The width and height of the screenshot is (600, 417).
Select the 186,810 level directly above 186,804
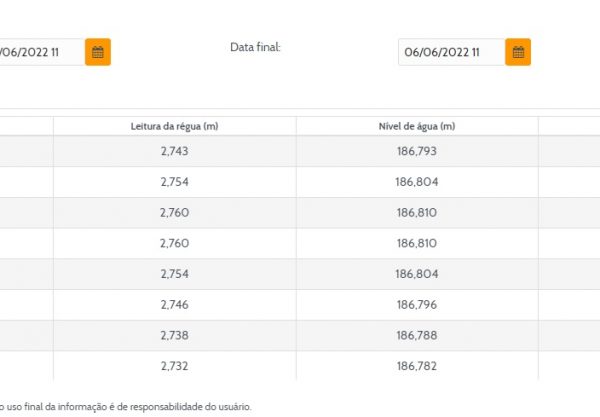417,243
